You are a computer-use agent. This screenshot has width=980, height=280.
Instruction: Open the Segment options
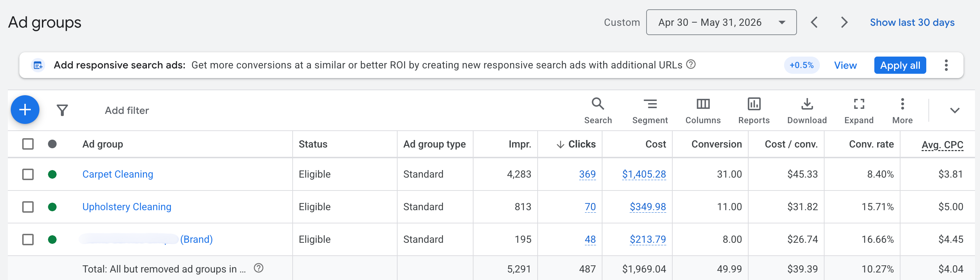tap(650, 111)
